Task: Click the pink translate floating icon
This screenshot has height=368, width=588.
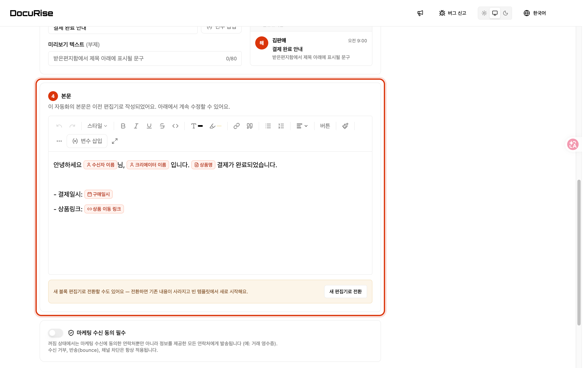Action: (x=573, y=144)
